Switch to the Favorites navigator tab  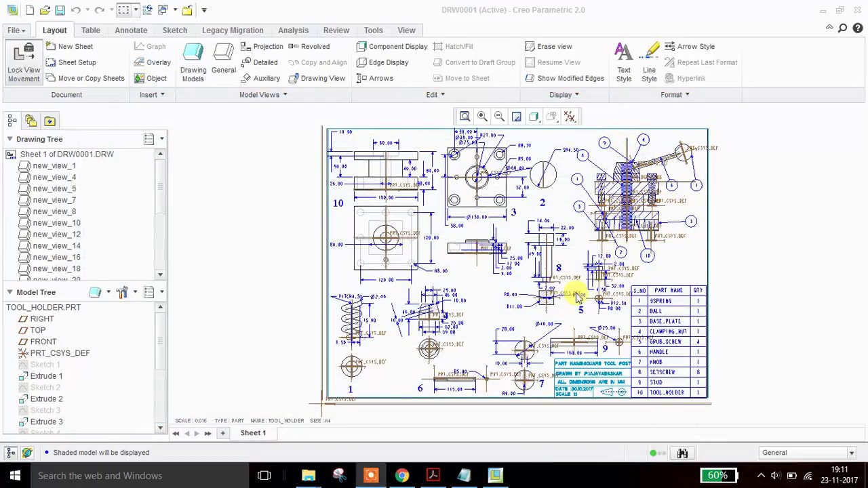coord(50,121)
